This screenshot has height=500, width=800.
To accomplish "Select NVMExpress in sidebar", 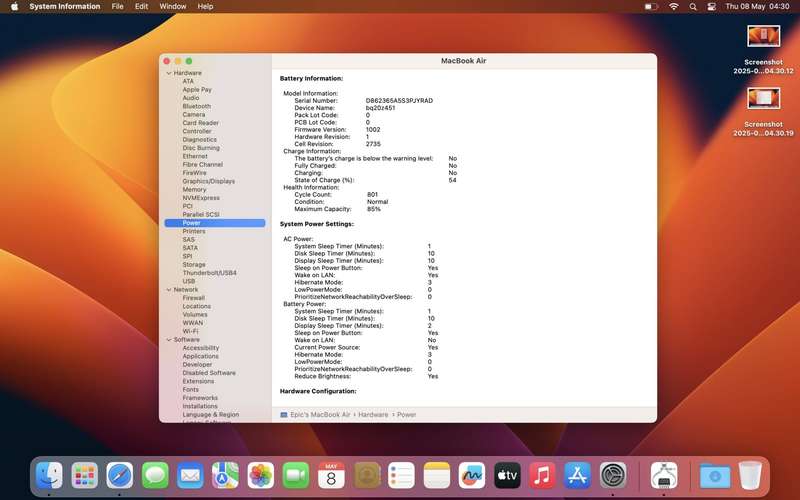I will 201,198.
